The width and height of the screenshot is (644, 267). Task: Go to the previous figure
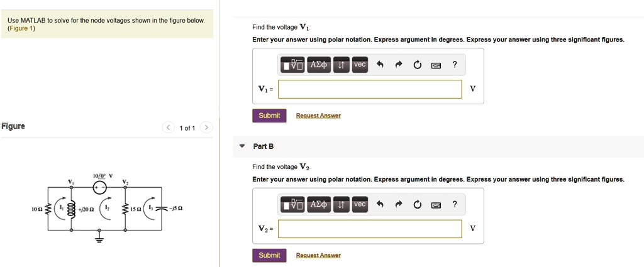tap(169, 128)
